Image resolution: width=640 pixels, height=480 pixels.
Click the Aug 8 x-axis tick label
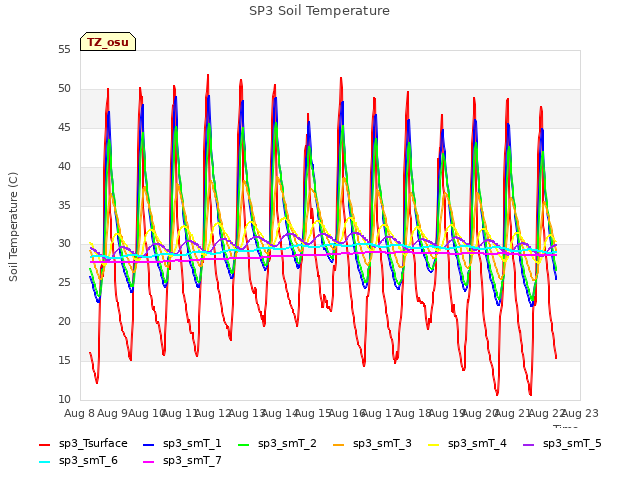tap(80, 413)
